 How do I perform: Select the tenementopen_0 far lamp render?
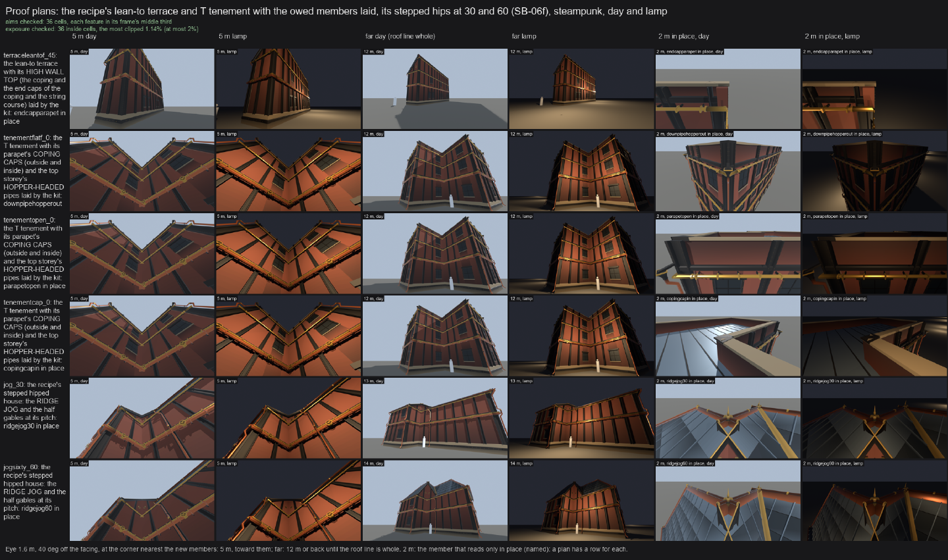coord(581,253)
